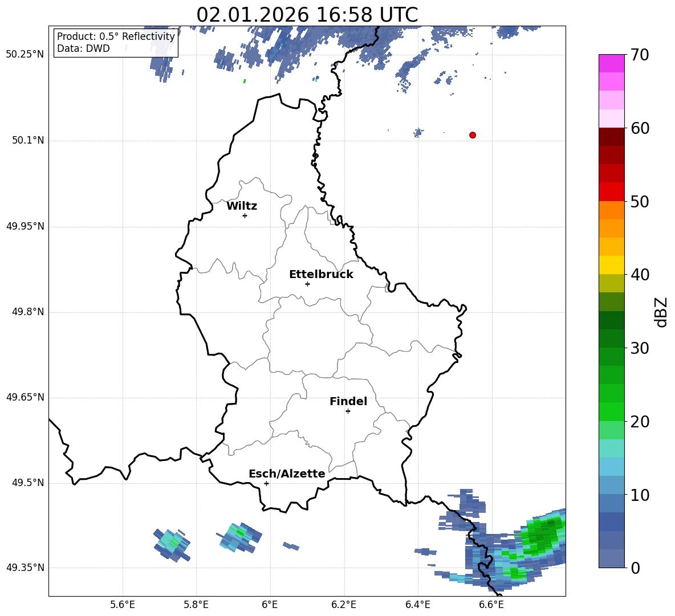The image size is (675, 616).
Task: Click the latitude label 49.5°N
Action: pyautogui.click(x=28, y=483)
